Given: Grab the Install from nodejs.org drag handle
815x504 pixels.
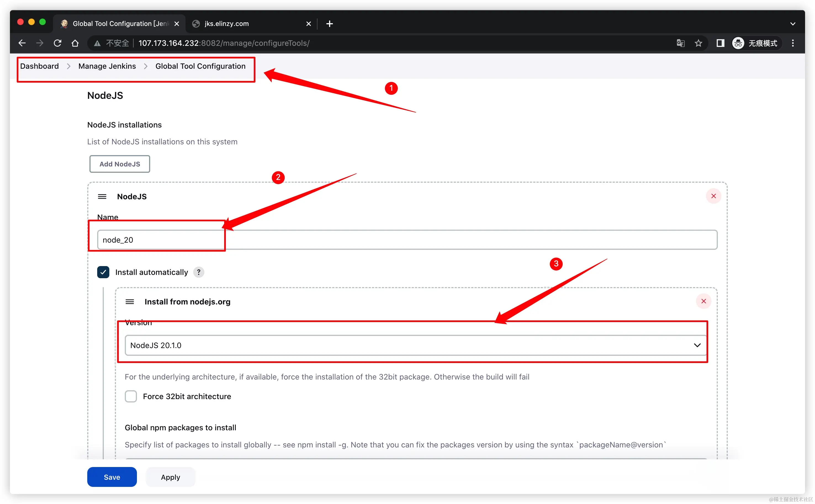Looking at the screenshot, I should (130, 302).
